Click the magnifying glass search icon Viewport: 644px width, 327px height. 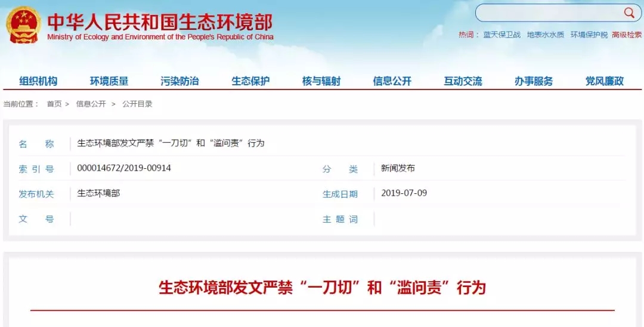click(x=629, y=13)
